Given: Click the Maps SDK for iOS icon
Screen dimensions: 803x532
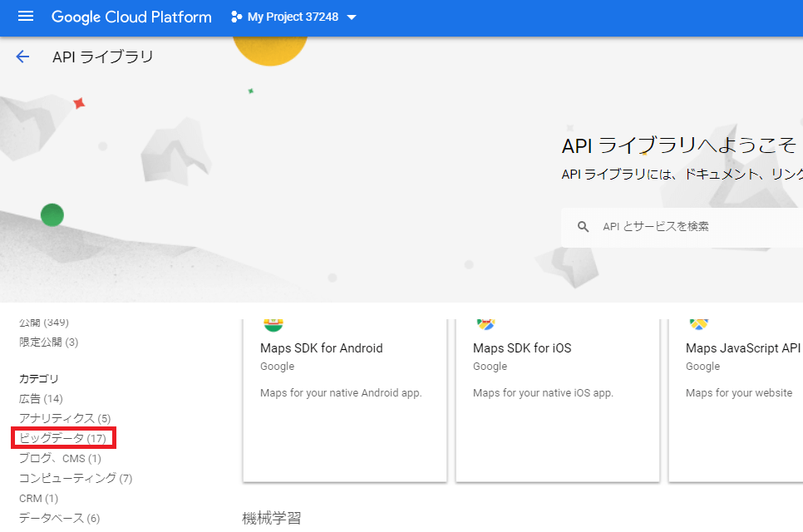Looking at the screenshot, I should 486,324.
